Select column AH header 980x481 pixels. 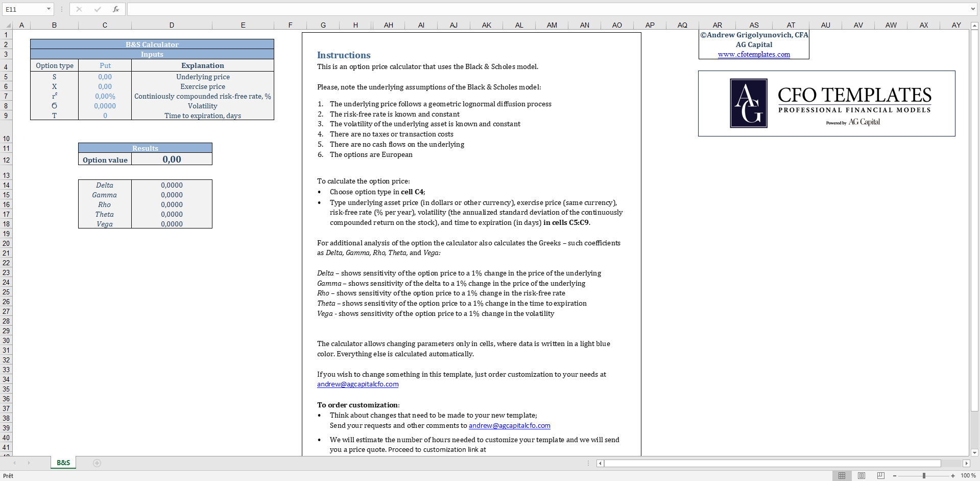tap(389, 25)
